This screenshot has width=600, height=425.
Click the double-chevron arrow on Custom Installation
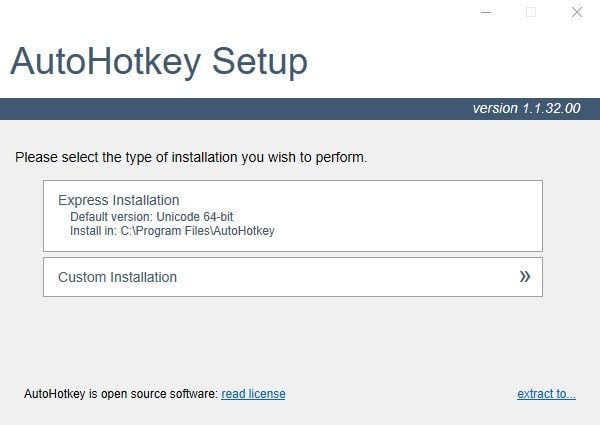pyautogui.click(x=525, y=276)
